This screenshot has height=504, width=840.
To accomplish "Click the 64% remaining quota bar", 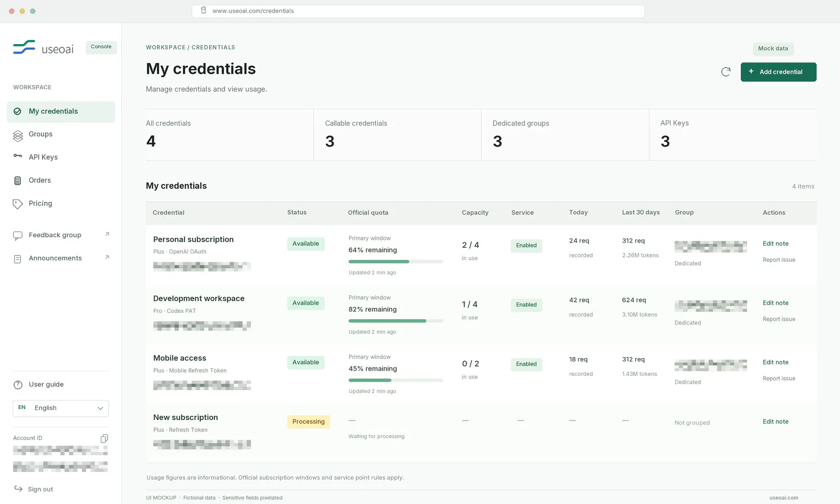I will click(396, 261).
